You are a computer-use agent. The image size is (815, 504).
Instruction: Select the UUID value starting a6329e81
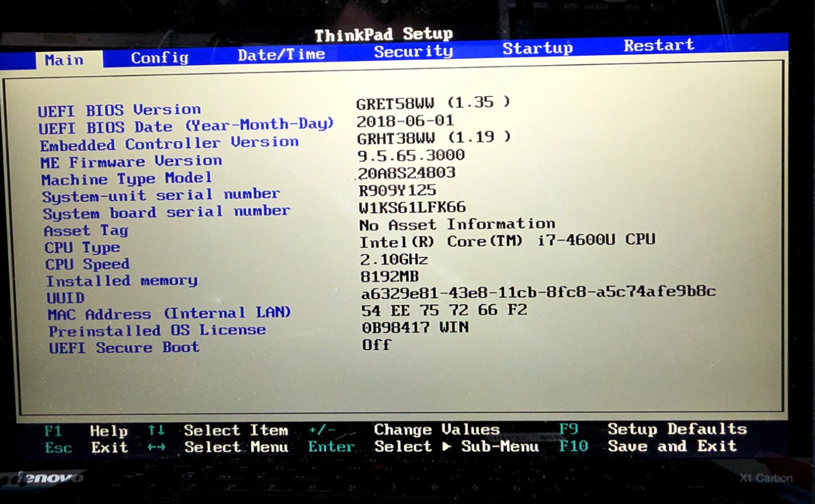point(538,292)
